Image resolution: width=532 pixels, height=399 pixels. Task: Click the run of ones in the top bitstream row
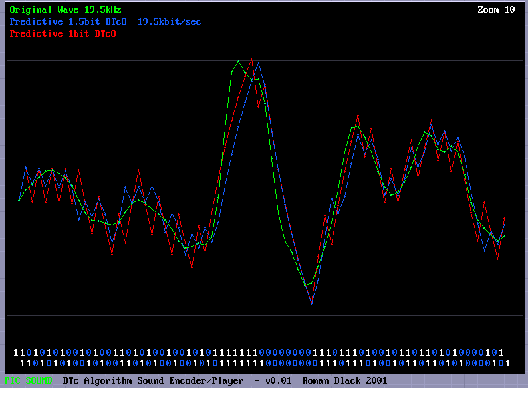pos(235,352)
